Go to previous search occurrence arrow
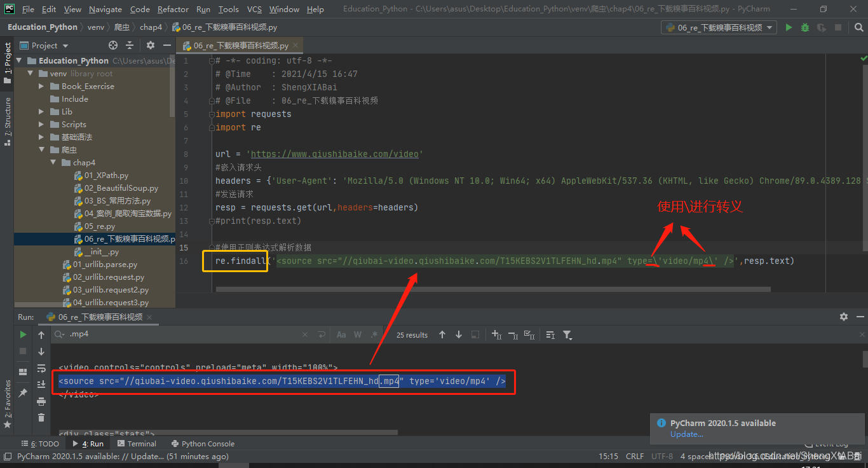Image resolution: width=868 pixels, height=468 pixels. [x=442, y=334]
